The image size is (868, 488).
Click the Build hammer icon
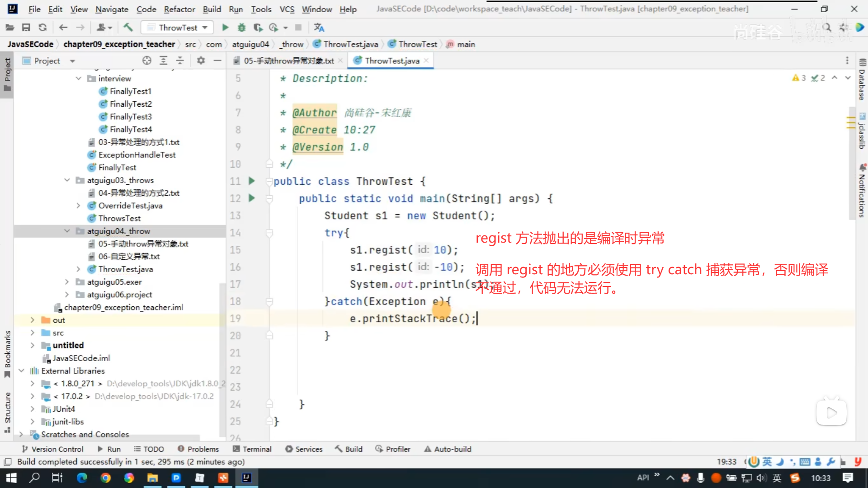(x=128, y=28)
